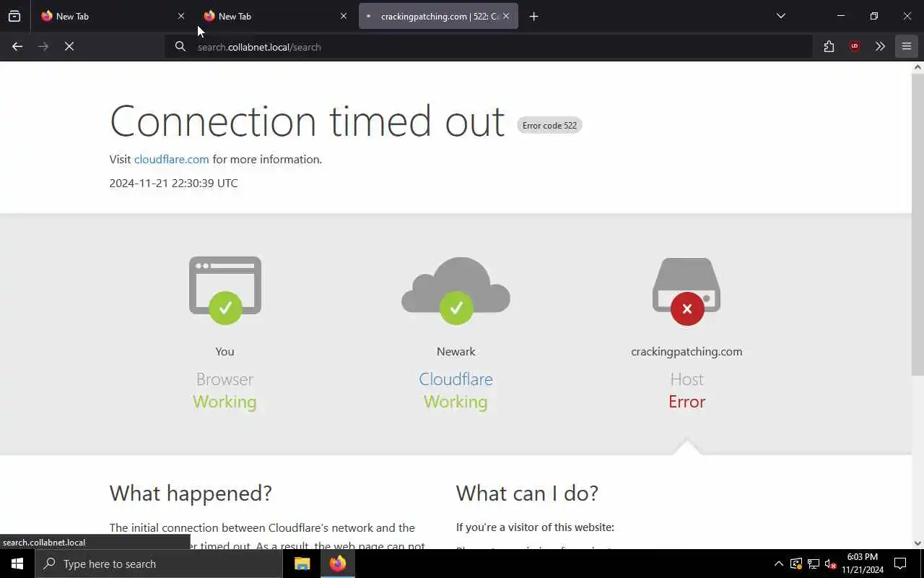Open the cloudflare.com link
This screenshot has width=924, height=578.
(x=171, y=160)
